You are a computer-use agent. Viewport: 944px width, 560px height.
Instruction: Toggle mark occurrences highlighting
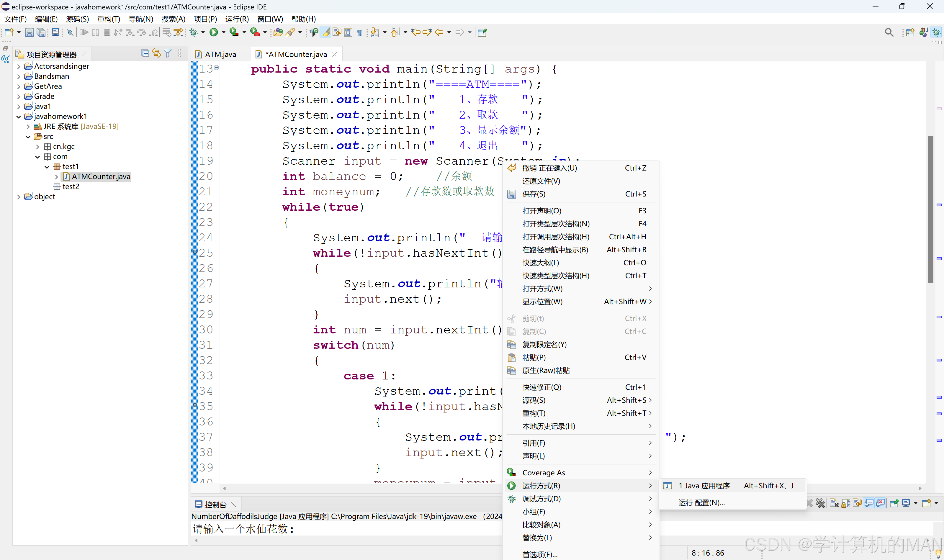pyautogui.click(x=325, y=32)
